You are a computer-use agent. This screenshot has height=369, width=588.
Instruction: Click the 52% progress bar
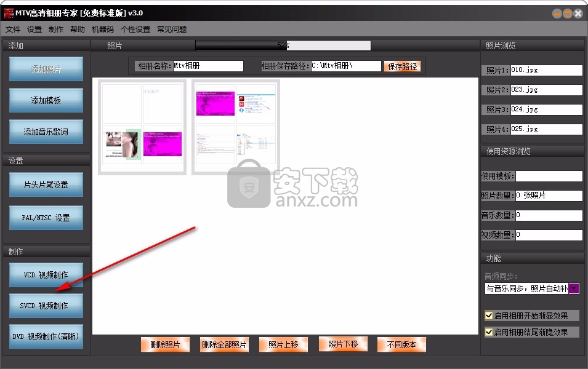[x=283, y=46]
